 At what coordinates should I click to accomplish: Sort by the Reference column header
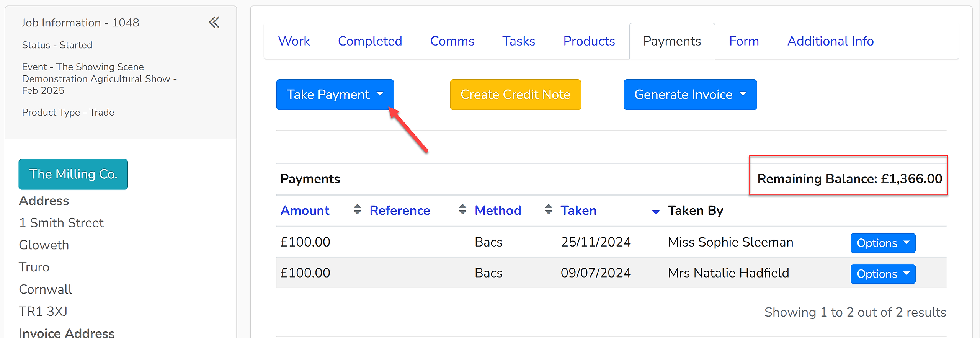(x=400, y=211)
